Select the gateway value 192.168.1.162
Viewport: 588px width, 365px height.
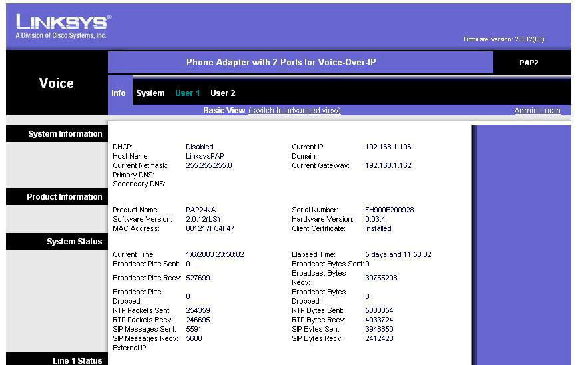[388, 165]
